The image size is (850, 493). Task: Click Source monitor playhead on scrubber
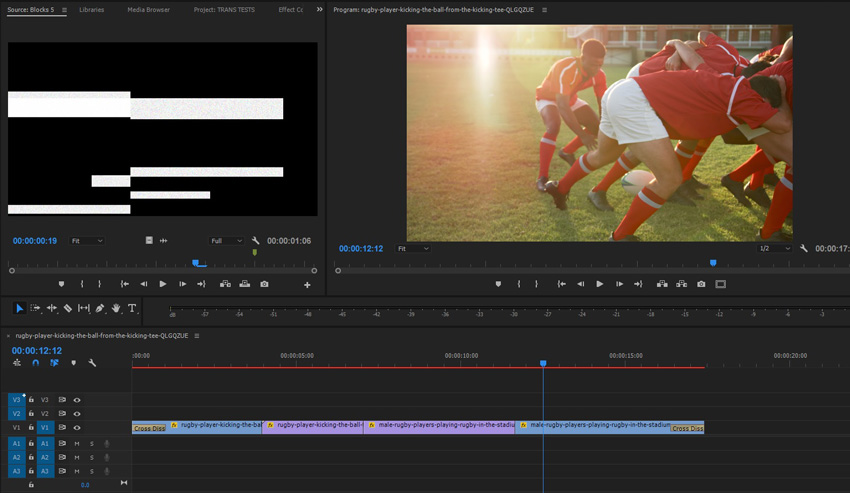tap(196, 263)
